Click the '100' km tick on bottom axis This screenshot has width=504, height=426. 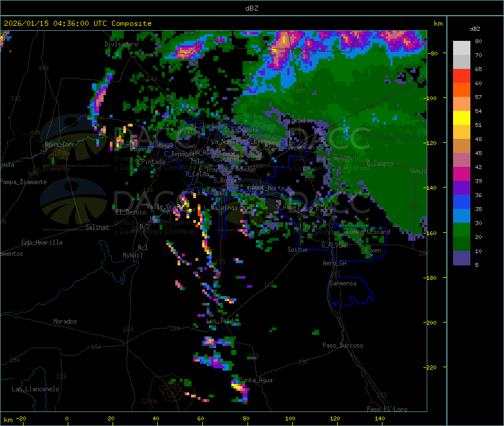(290, 418)
